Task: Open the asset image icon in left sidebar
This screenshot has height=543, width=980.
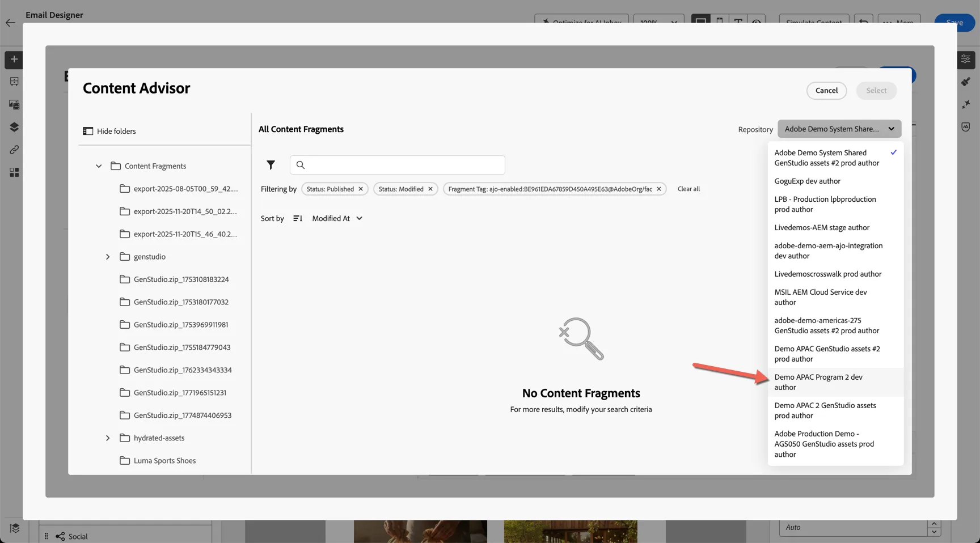Action: (x=14, y=104)
